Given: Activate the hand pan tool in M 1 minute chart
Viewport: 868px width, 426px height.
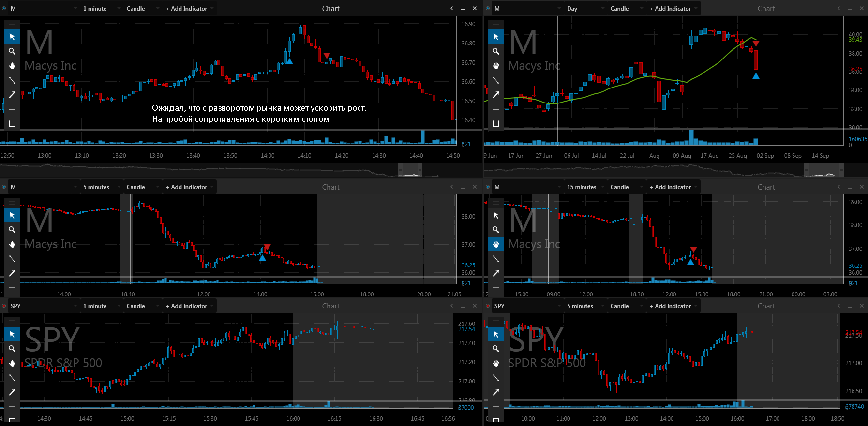Looking at the screenshot, I should click(x=12, y=66).
